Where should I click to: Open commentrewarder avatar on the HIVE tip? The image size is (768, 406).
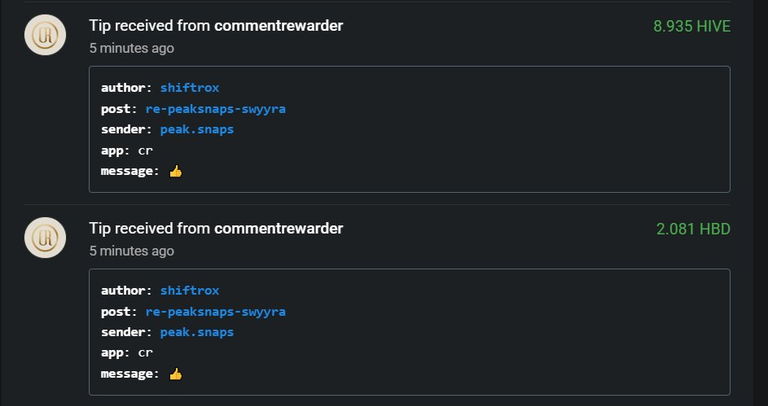[45, 35]
